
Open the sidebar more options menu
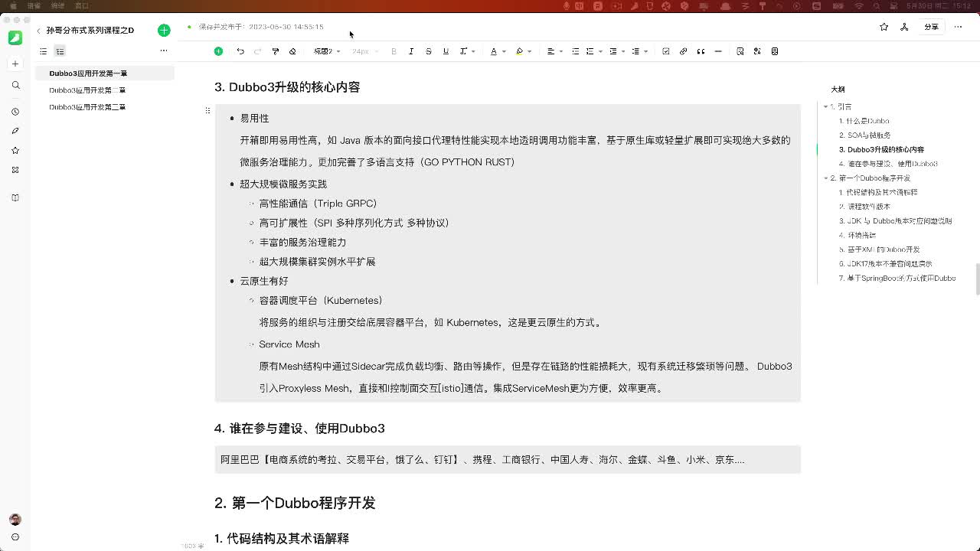click(x=163, y=51)
